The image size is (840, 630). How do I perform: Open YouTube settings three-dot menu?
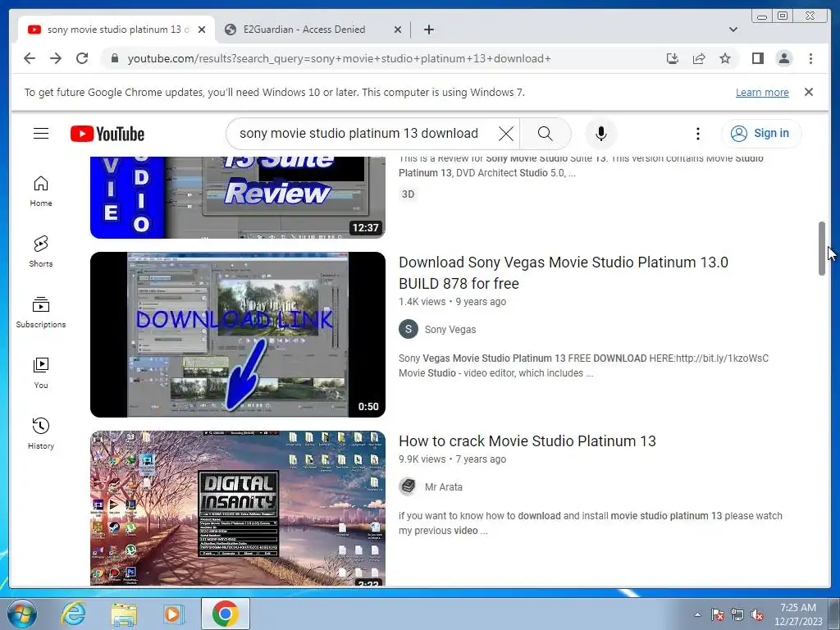(697, 134)
